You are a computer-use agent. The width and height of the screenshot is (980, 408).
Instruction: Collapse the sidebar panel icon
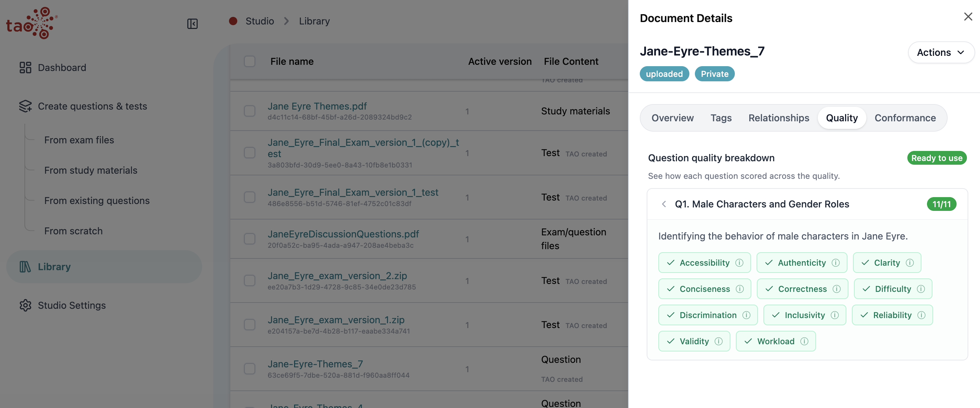[x=192, y=23]
